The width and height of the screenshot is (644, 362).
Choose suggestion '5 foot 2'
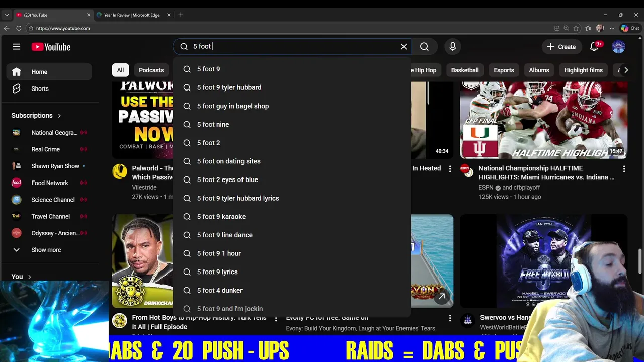point(292,143)
